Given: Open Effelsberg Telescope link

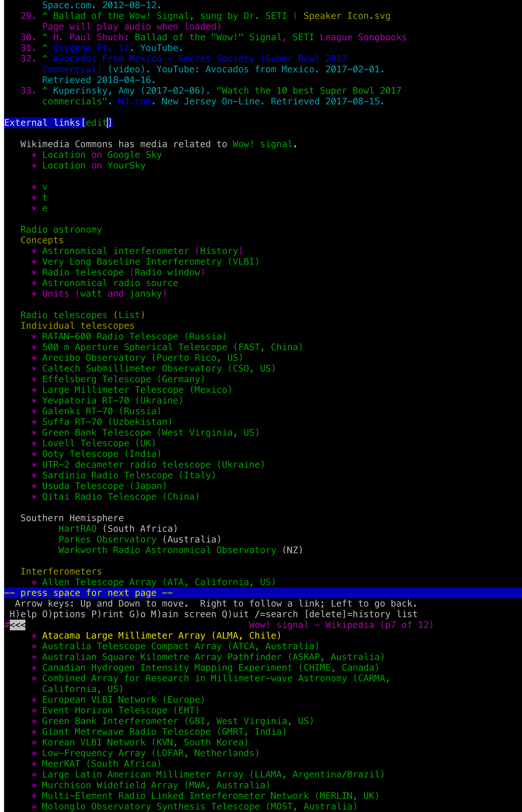Looking at the screenshot, I should tap(124, 379).
